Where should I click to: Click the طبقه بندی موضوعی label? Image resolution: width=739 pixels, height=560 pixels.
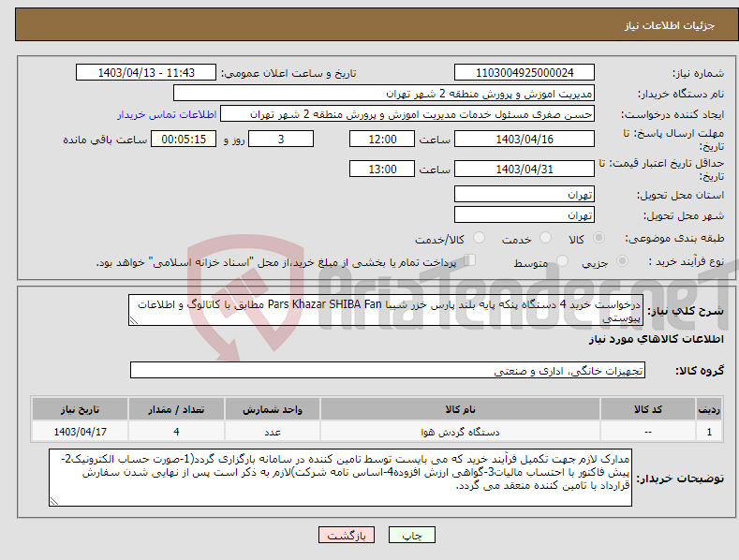674,238
